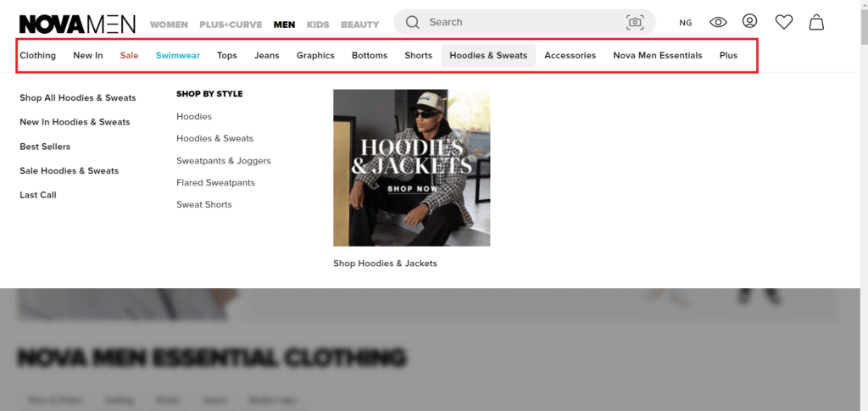
Task: Switch to the Beauty section
Action: pyautogui.click(x=359, y=25)
